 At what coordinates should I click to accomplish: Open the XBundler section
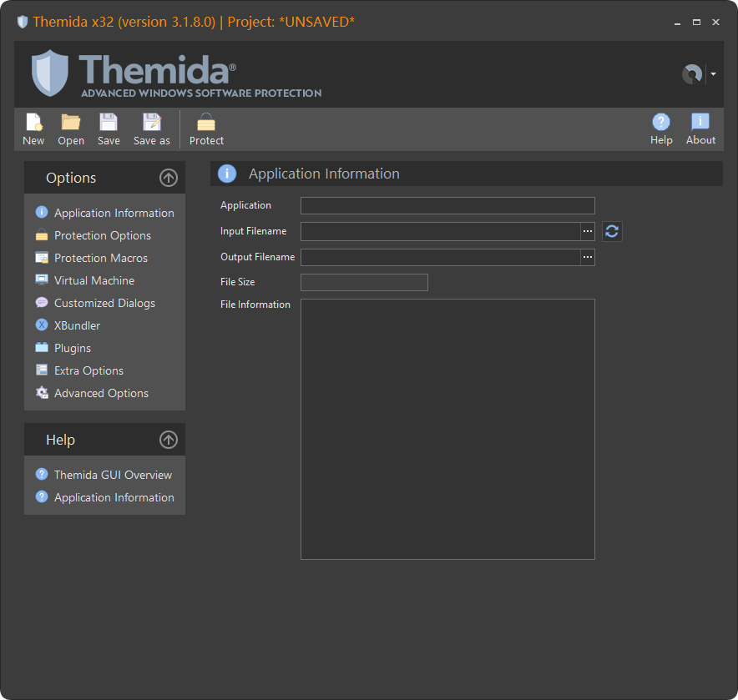point(77,326)
